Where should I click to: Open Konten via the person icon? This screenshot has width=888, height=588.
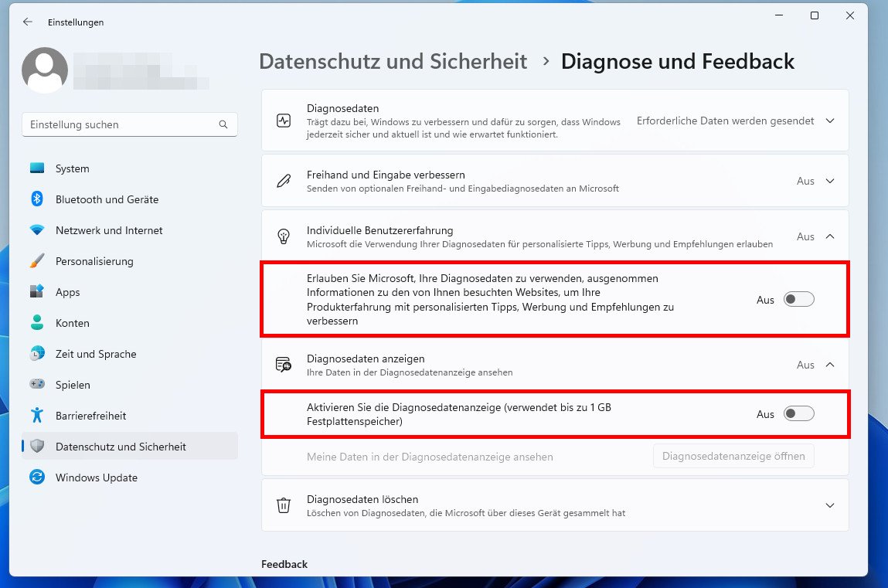36,323
